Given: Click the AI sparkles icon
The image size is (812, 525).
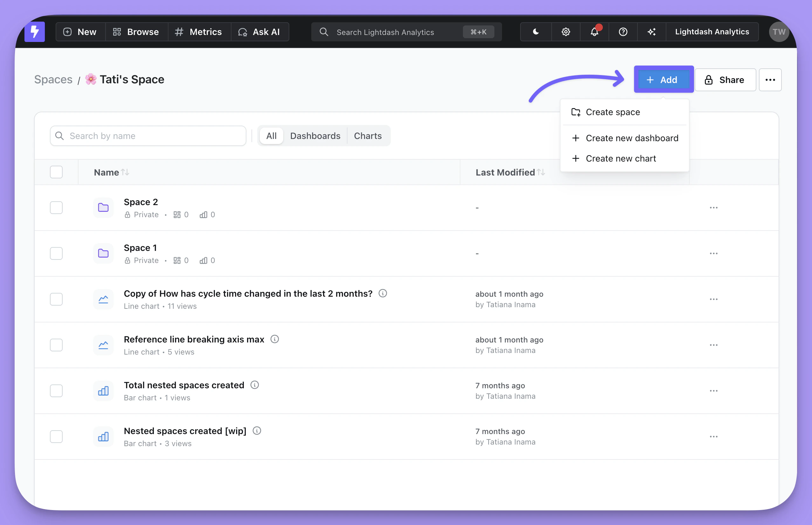Looking at the screenshot, I should [x=651, y=32].
